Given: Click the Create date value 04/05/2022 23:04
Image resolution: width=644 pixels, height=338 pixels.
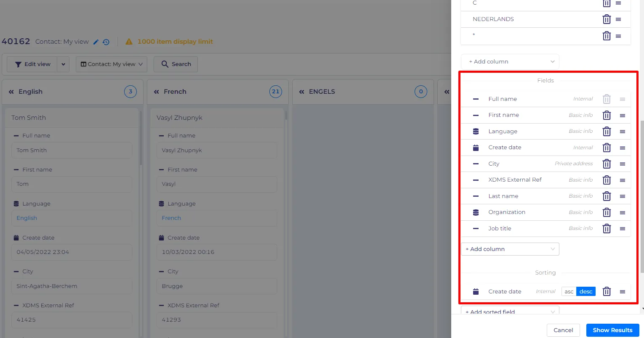Looking at the screenshot, I should [x=72, y=252].
